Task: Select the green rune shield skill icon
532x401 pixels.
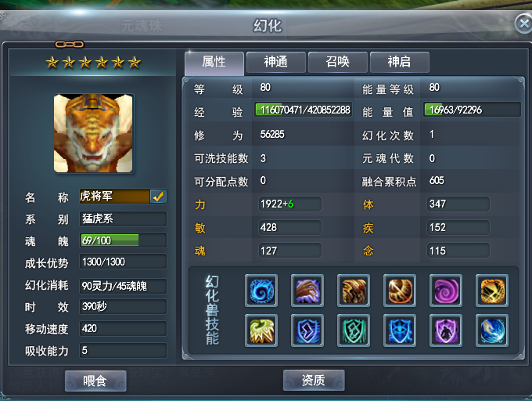Action: pyautogui.click(x=353, y=331)
